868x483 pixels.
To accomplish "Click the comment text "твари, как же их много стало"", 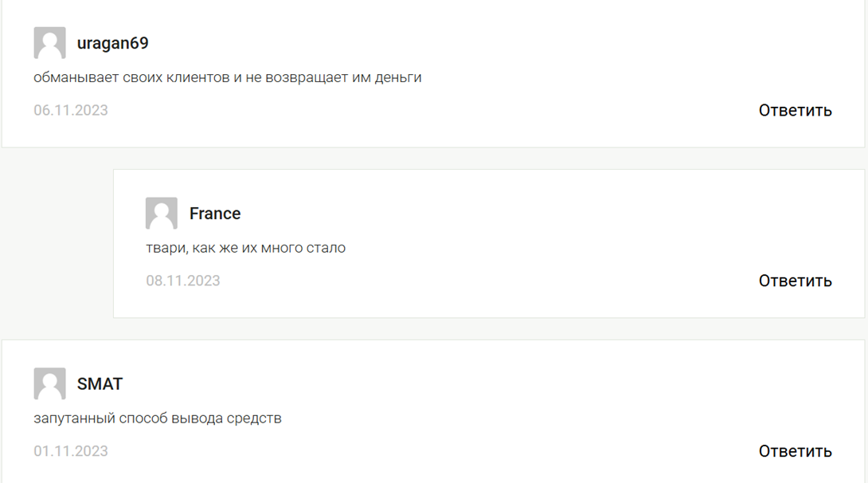I will tap(245, 248).
